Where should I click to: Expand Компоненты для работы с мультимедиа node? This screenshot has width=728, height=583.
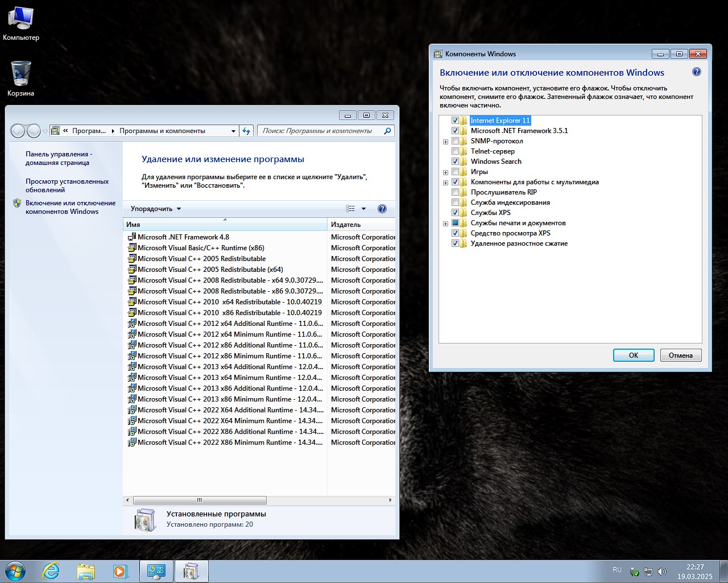tap(445, 183)
